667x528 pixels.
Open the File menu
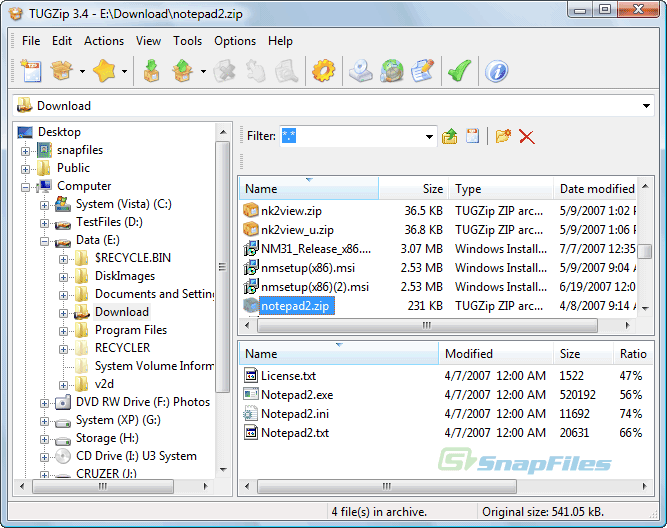tap(31, 41)
